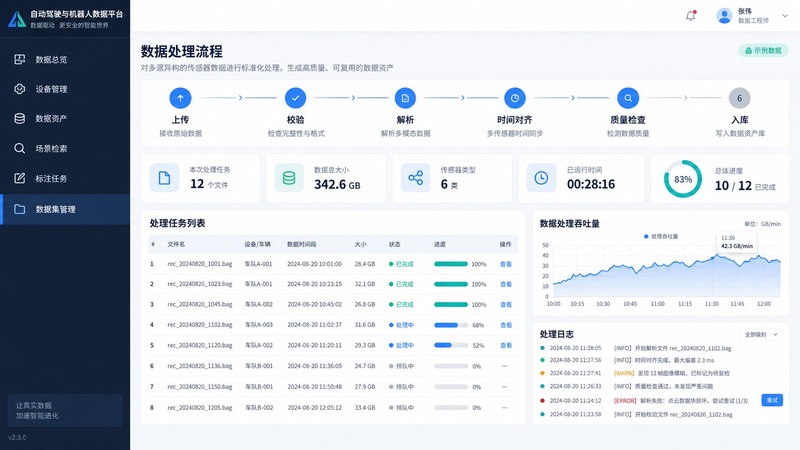
Task: Click the 数据总大小 database icon
Action: [x=289, y=178]
